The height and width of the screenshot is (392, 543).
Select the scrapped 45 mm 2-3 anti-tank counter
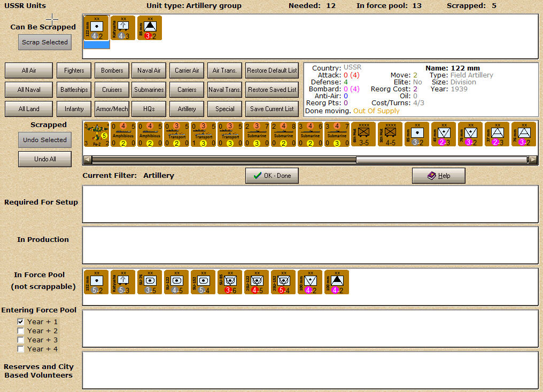tap(444, 134)
